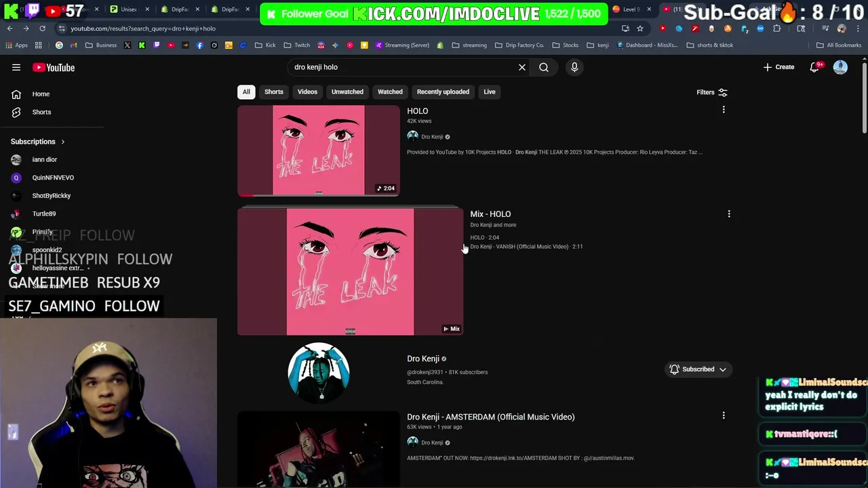Select the Shorts filter chip
The width and height of the screenshot is (868, 488).
coord(274,91)
